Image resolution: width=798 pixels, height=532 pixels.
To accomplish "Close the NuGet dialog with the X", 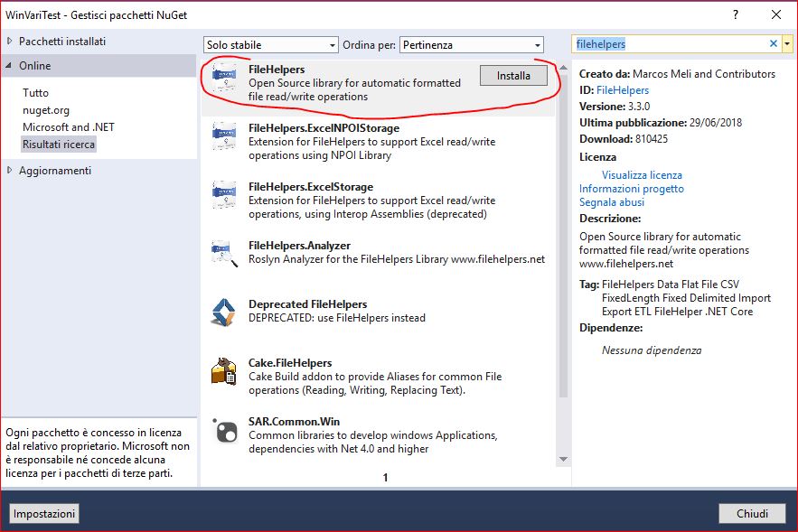I will (776, 14).
